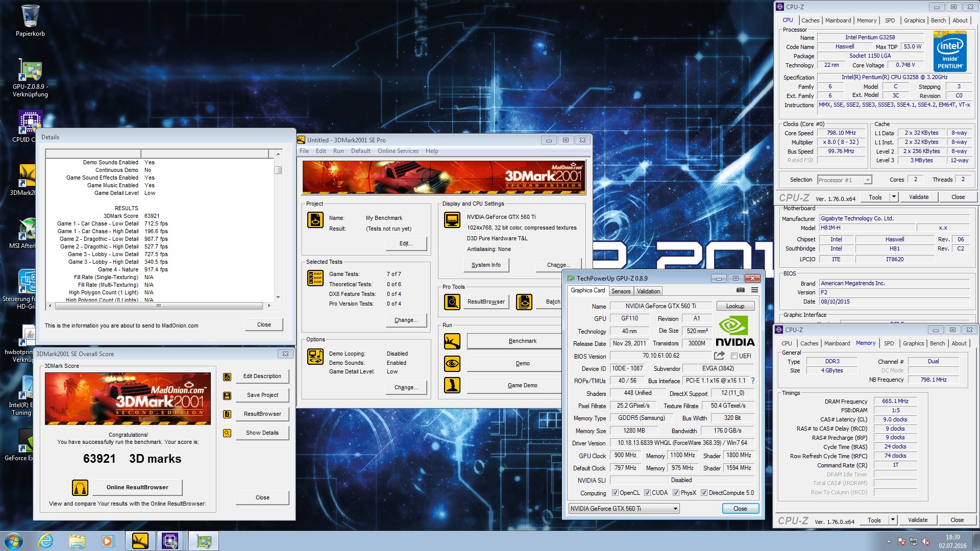Open the GPU-Z hamburger menu icon

coord(754,290)
